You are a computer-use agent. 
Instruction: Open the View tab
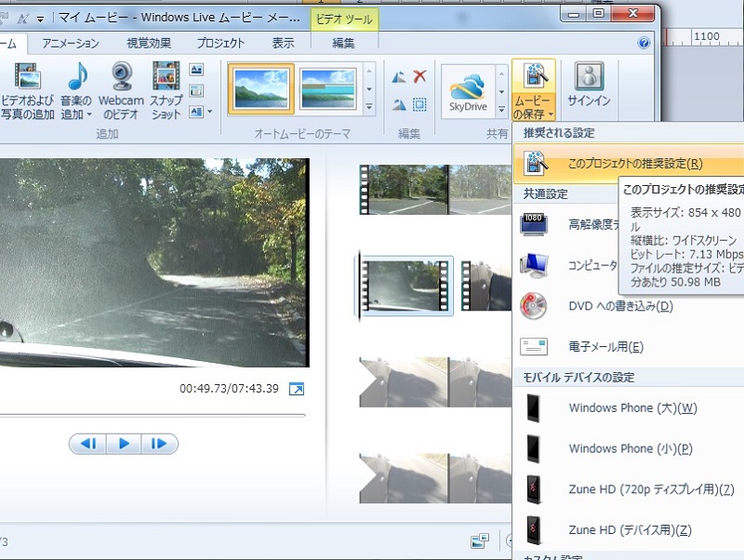coord(284,43)
